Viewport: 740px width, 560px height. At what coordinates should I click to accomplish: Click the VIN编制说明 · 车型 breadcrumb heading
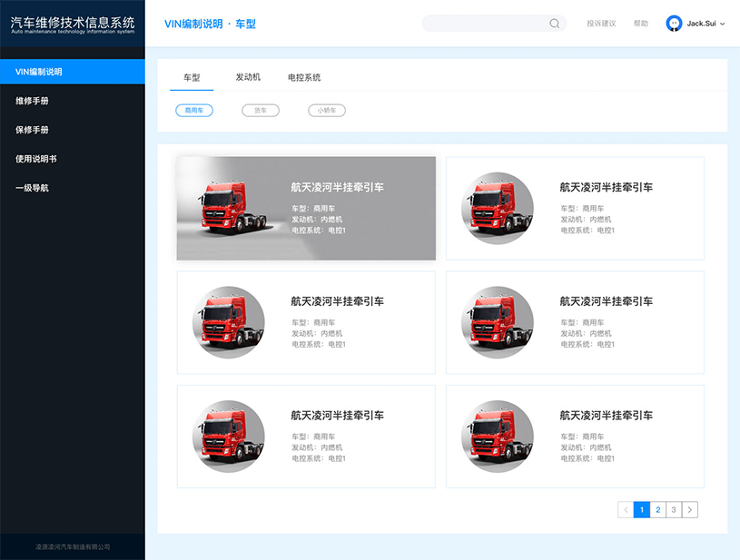click(210, 24)
